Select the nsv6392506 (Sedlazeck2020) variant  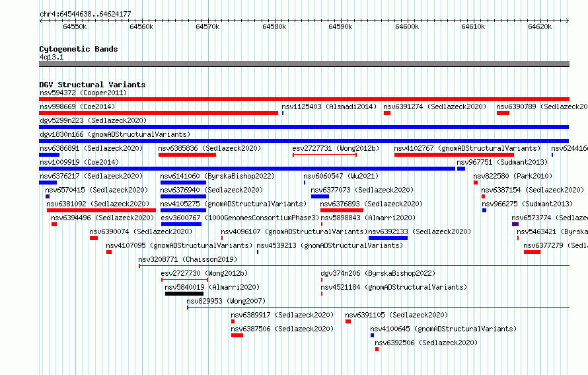[x=426, y=343]
